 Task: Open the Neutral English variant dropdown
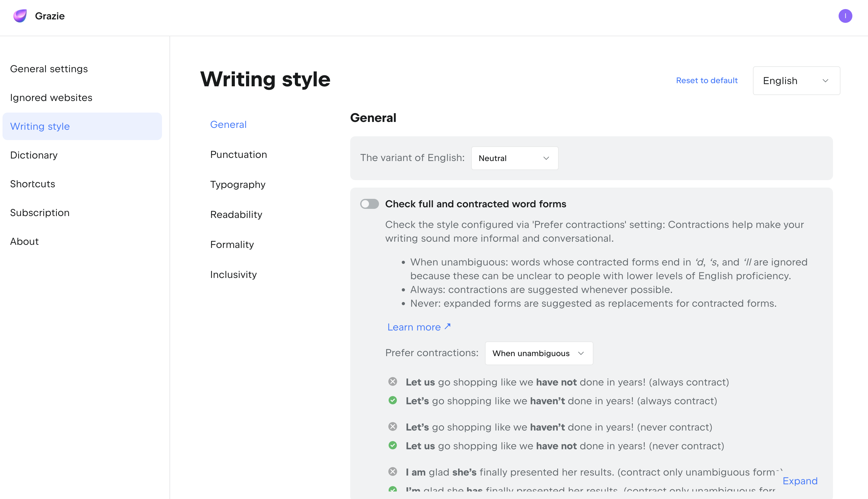(514, 158)
